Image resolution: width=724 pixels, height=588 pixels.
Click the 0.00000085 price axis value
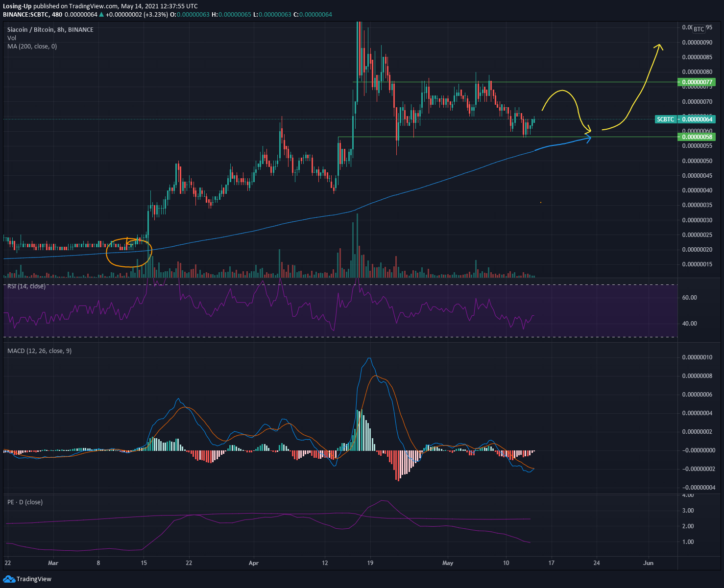(x=697, y=57)
